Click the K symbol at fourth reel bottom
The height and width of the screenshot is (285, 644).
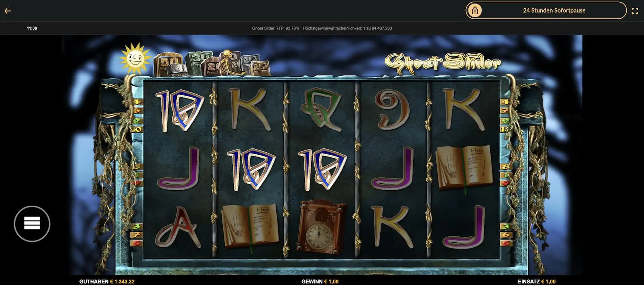click(392, 227)
